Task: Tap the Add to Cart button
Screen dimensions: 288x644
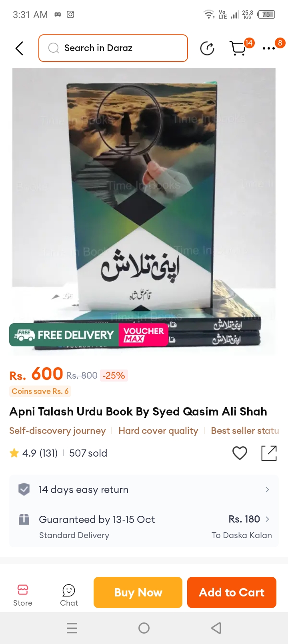Action: 232,592
